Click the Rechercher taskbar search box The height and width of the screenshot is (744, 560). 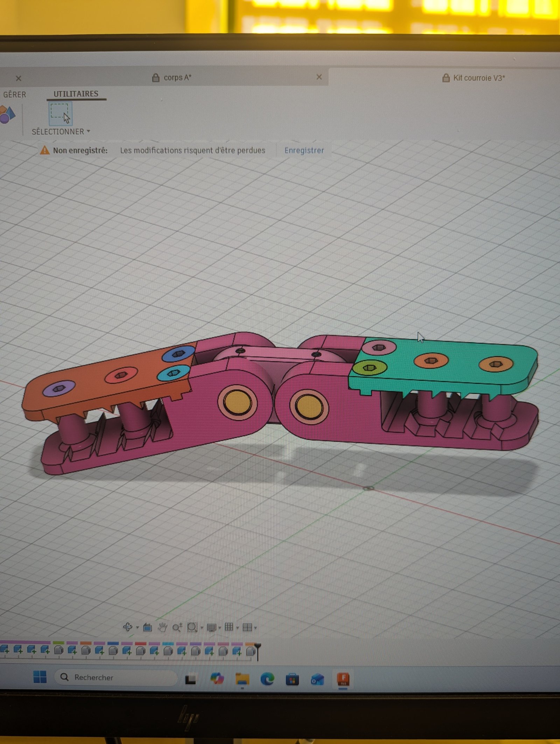[115, 677]
